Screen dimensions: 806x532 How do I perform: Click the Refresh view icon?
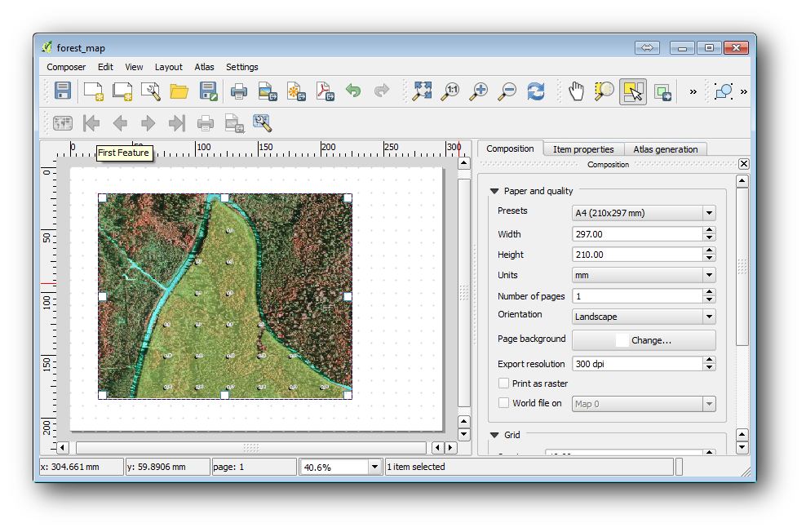tap(535, 91)
